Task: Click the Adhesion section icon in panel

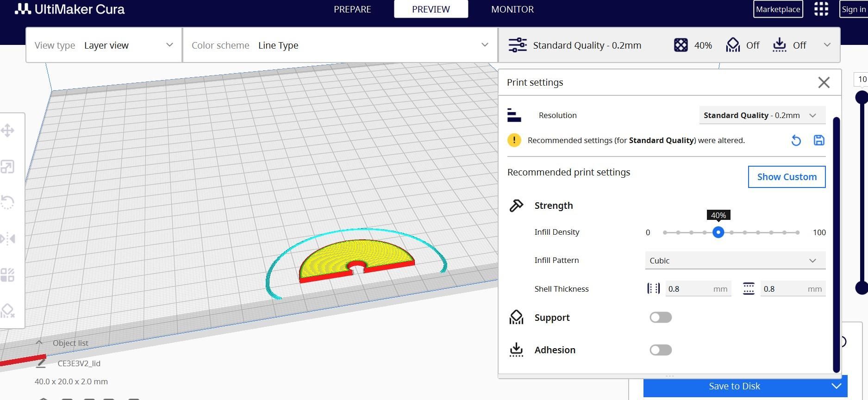Action: point(516,350)
